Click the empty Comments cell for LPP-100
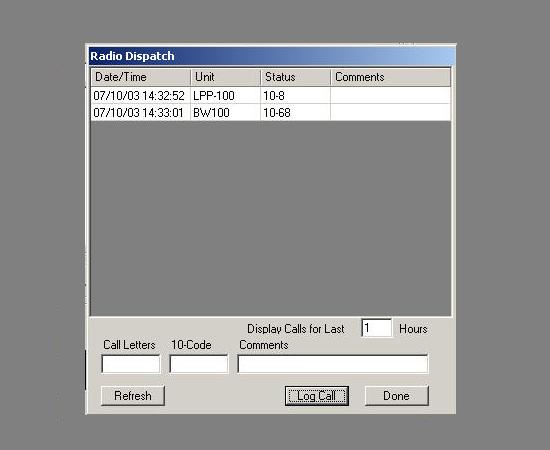The height and width of the screenshot is (450, 550). tap(391, 95)
